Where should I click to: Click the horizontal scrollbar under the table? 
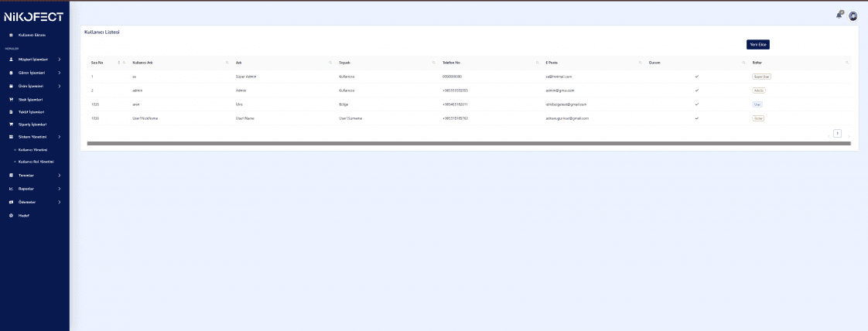tap(469, 143)
